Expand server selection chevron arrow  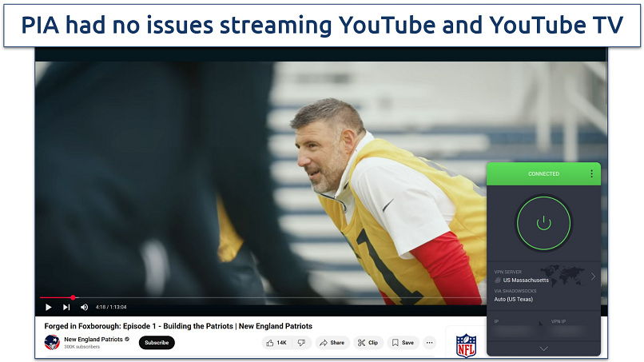click(593, 276)
